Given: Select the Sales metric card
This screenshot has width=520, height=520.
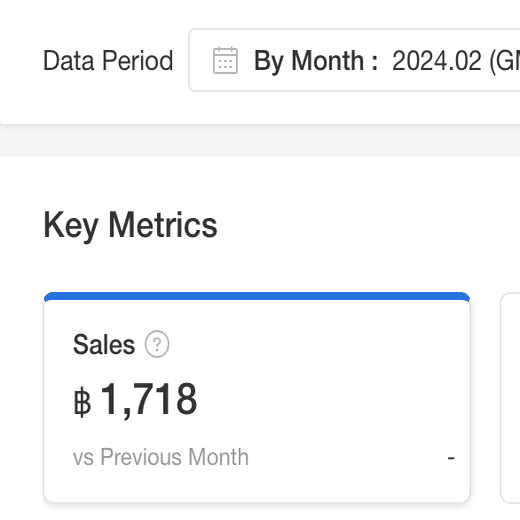Looking at the screenshot, I should tap(257, 397).
